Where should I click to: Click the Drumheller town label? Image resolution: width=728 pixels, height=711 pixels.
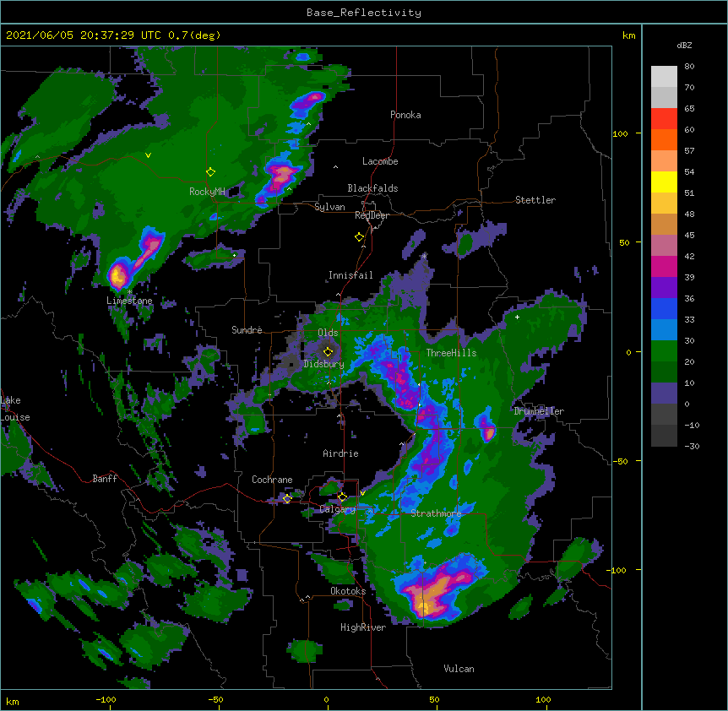tap(539, 411)
